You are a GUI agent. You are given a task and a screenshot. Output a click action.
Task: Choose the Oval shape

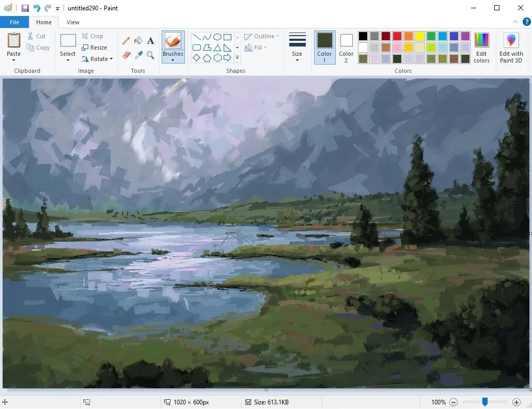pyautogui.click(x=217, y=37)
